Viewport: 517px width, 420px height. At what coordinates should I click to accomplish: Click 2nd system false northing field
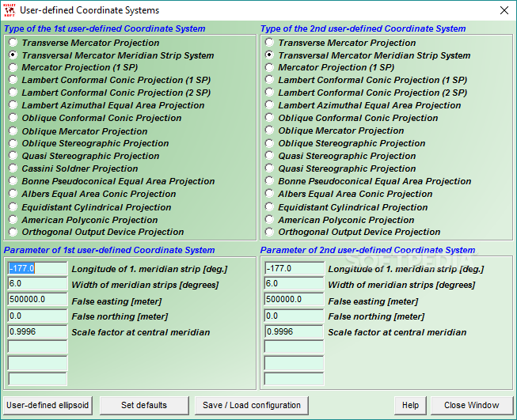click(294, 316)
